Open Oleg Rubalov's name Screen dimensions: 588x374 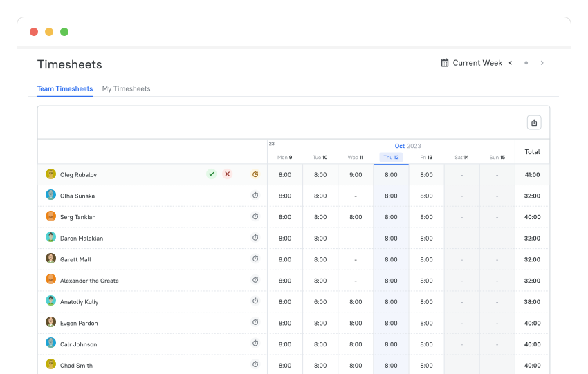(78, 175)
